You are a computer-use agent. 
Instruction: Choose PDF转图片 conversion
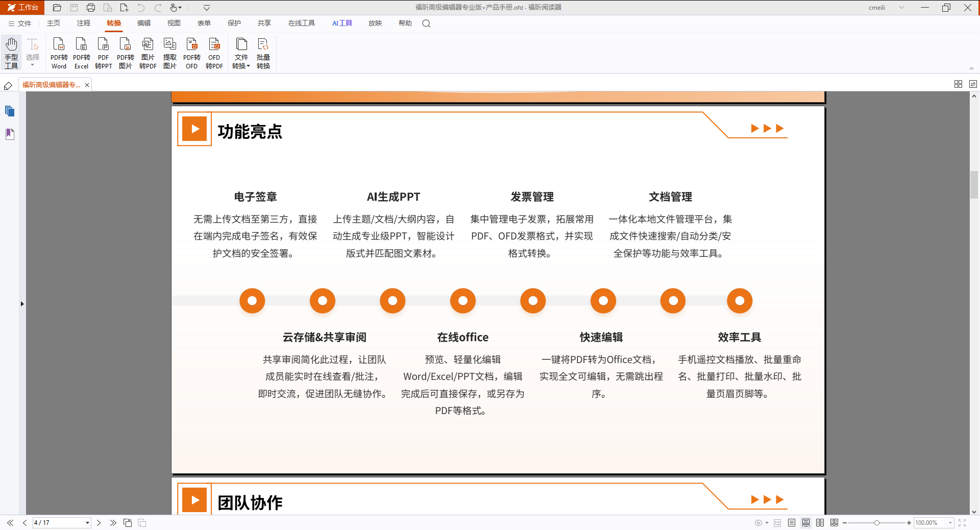pyautogui.click(x=126, y=53)
